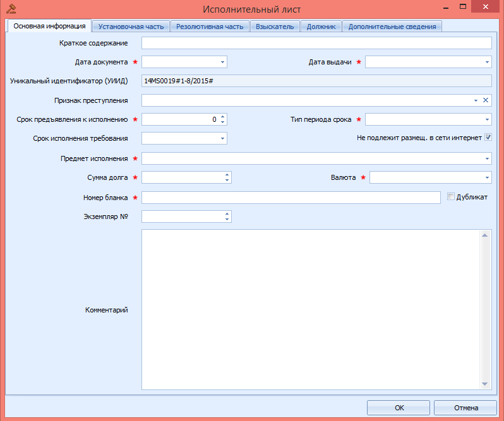The height and width of the screenshot is (421, 504).
Task: Decrease the Экземпляр № spinner
Action: tap(227, 220)
